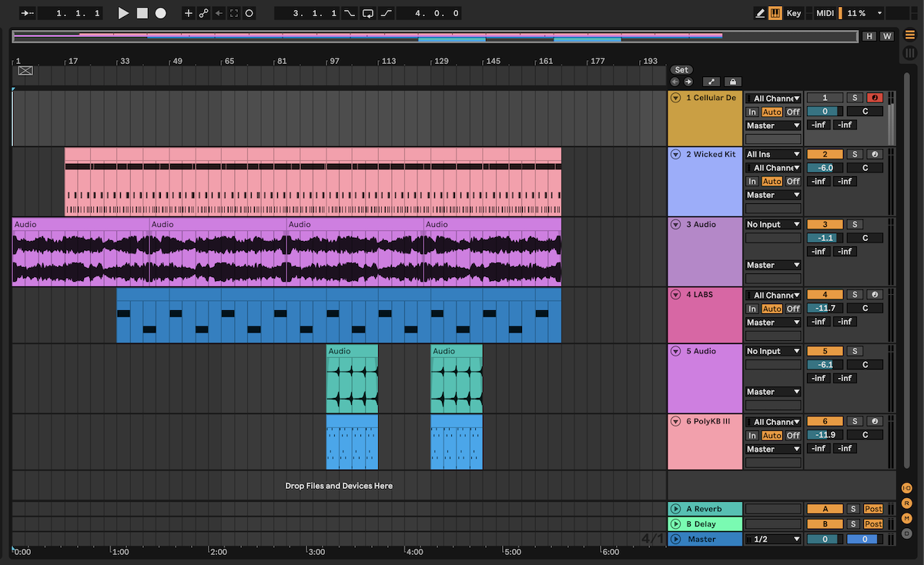Solo the B Delay return track
924x565 pixels.
pyautogui.click(x=853, y=524)
